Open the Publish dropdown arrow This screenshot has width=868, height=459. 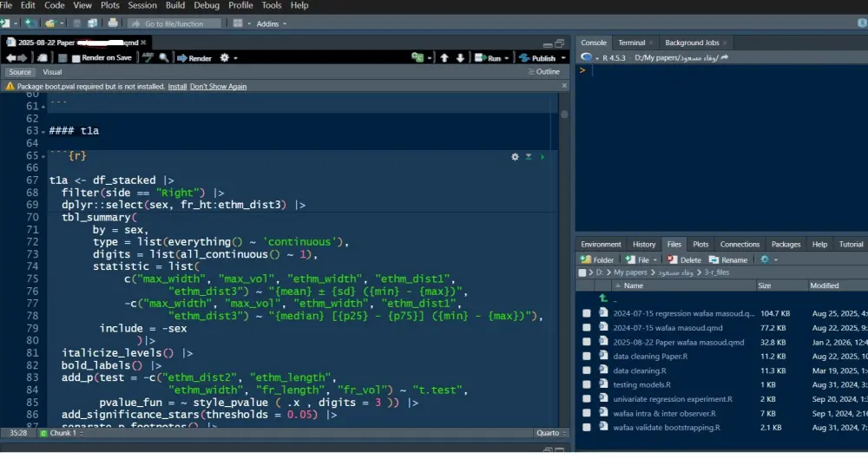pos(563,58)
